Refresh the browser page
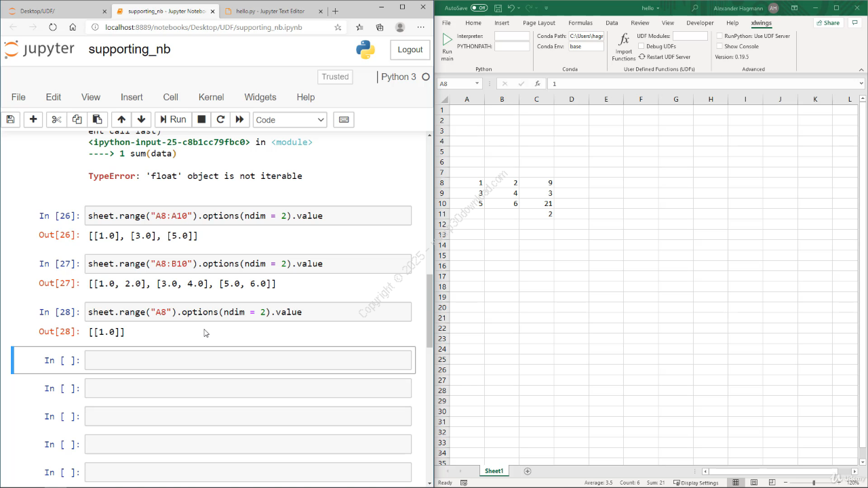The height and width of the screenshot is (488, 868). point(53,27)
